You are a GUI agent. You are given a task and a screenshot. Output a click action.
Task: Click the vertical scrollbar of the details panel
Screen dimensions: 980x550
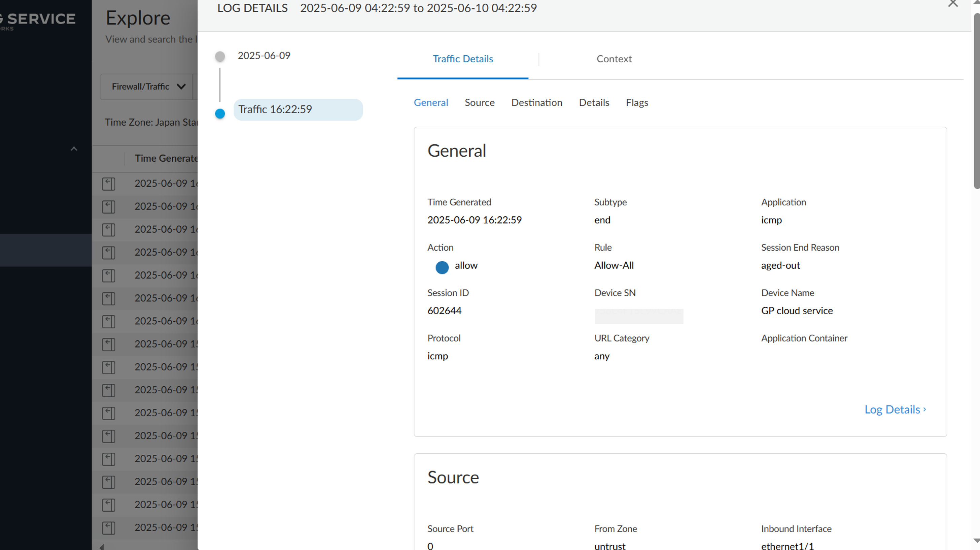976,101
